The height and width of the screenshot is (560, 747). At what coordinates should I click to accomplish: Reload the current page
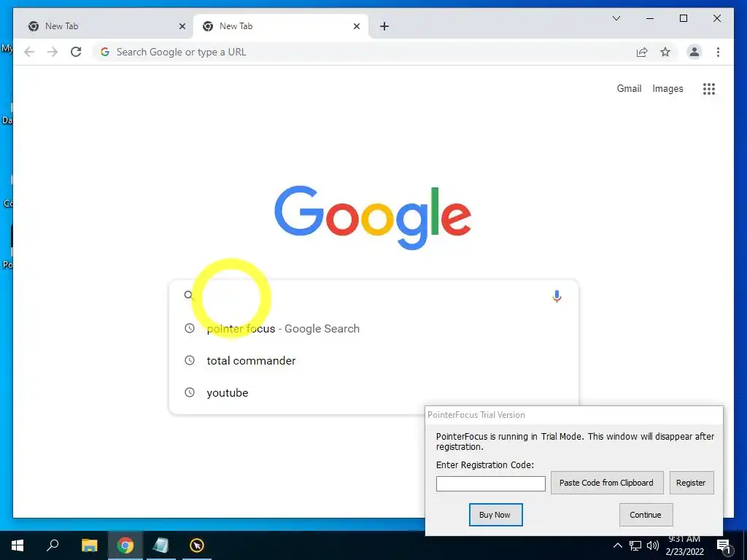(76, 52)
